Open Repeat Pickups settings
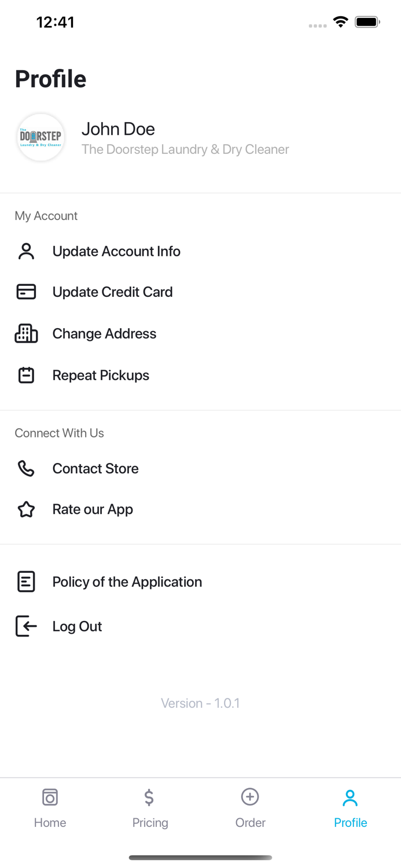This screenshot has height=868, width=401. click(x=101, y=375)
